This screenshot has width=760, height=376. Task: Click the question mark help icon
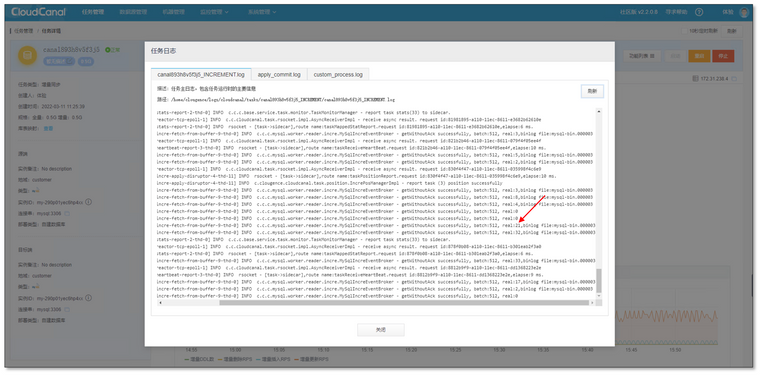click(699, 12)
